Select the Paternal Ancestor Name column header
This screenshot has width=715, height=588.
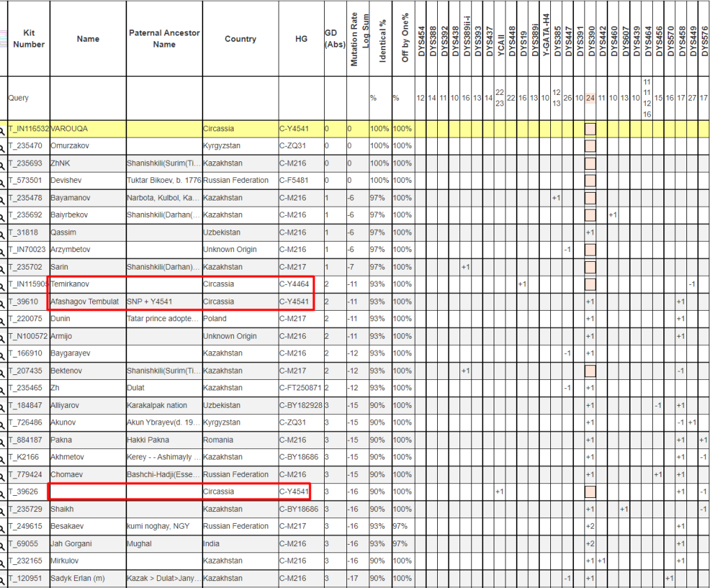pos(164,39)
